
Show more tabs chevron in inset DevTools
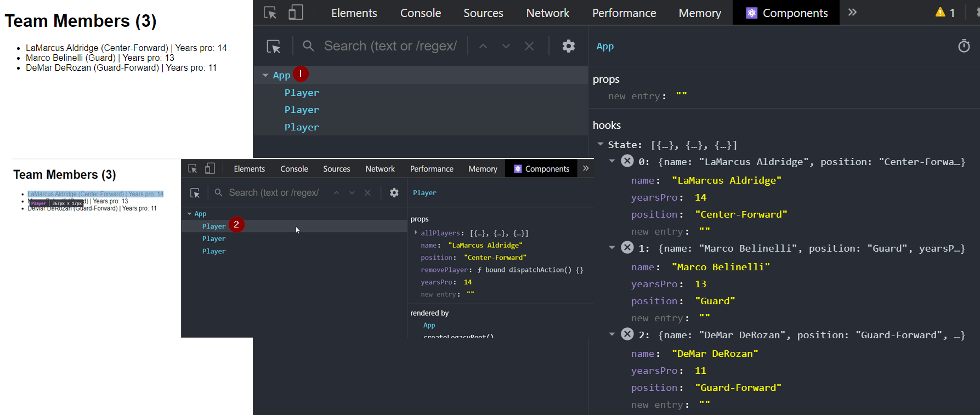pyautogui.click(x=586, y=168)
